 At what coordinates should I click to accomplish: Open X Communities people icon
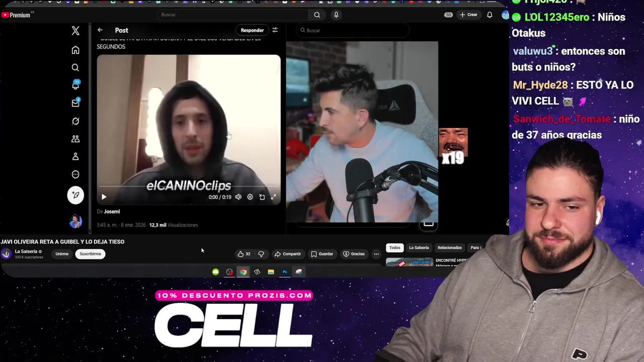(75, 139)
